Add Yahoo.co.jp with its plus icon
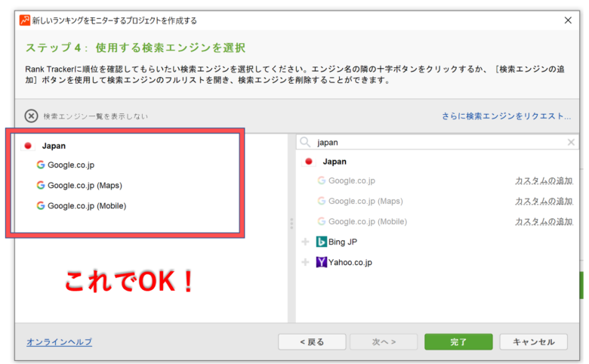 305,262
